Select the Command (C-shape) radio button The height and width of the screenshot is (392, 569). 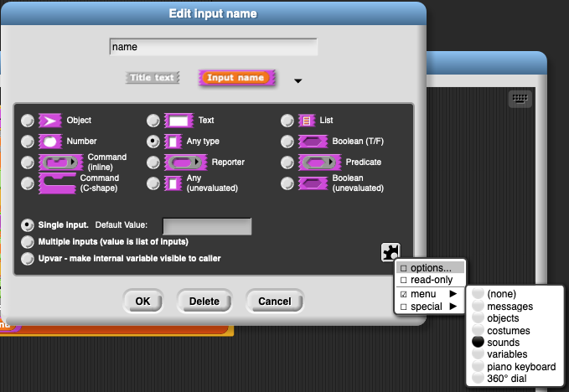(27, 183)
